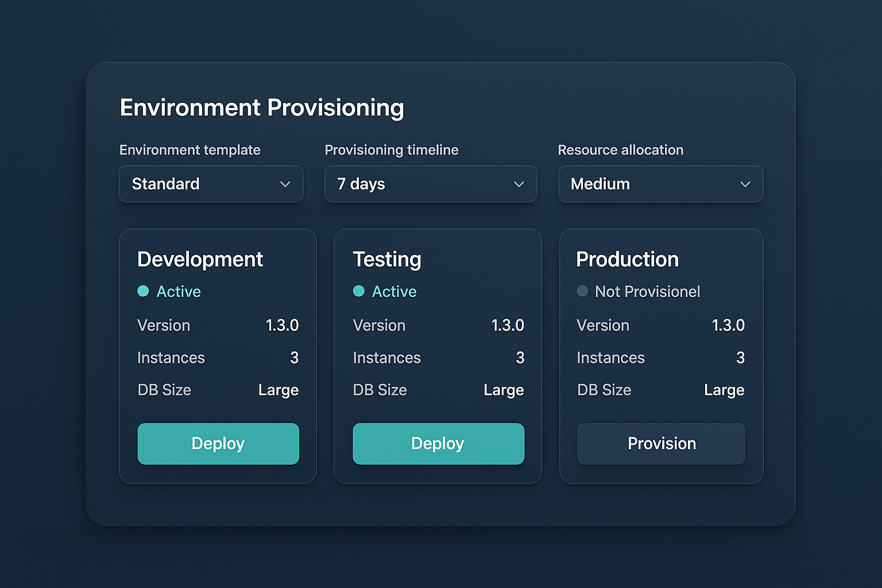882x588 pixels.
Task: Click the Active status dot on Testing card
Action: [358, 292]
